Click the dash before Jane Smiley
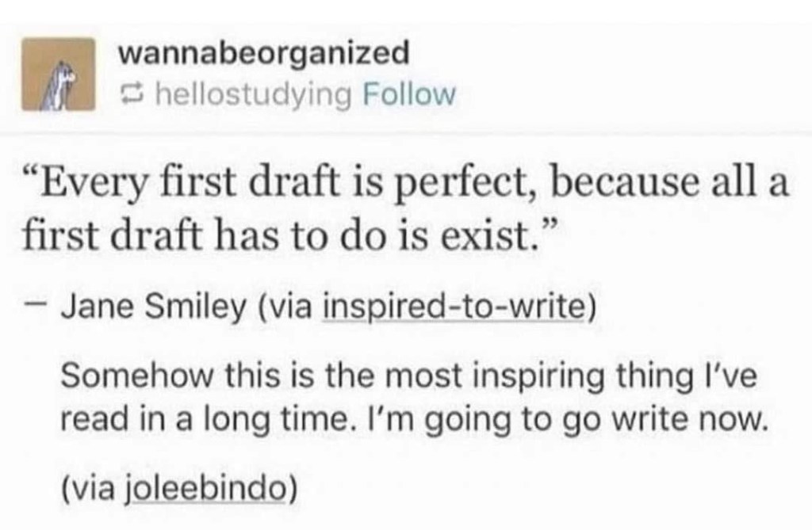 tap(41, 308)
